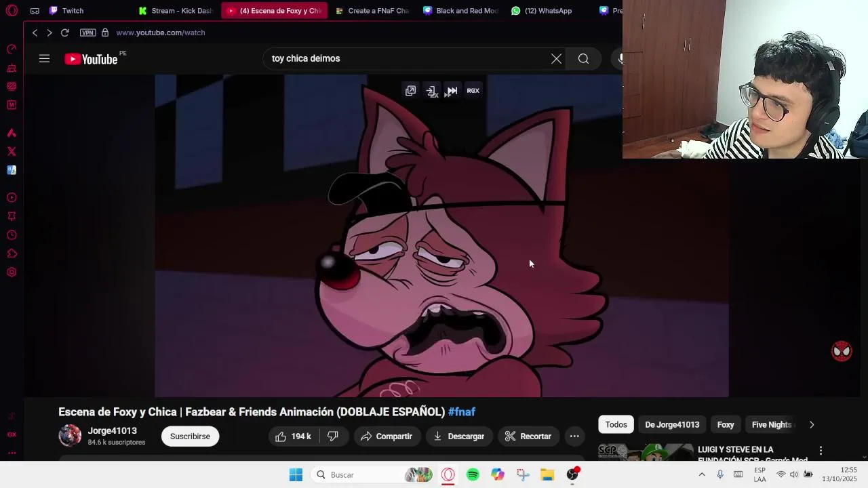Screen dimensions: 868x488
Task: Open Copilot from the taskbar
Action: coord(498,475)
